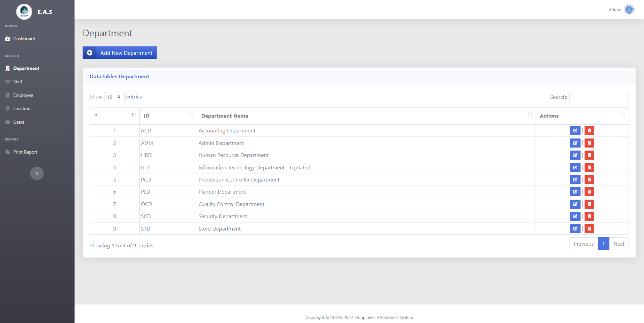This screenshot has height=323, width=644.
Task: Click the Accounting Department name cell
Action: click(x=366, y=131)
